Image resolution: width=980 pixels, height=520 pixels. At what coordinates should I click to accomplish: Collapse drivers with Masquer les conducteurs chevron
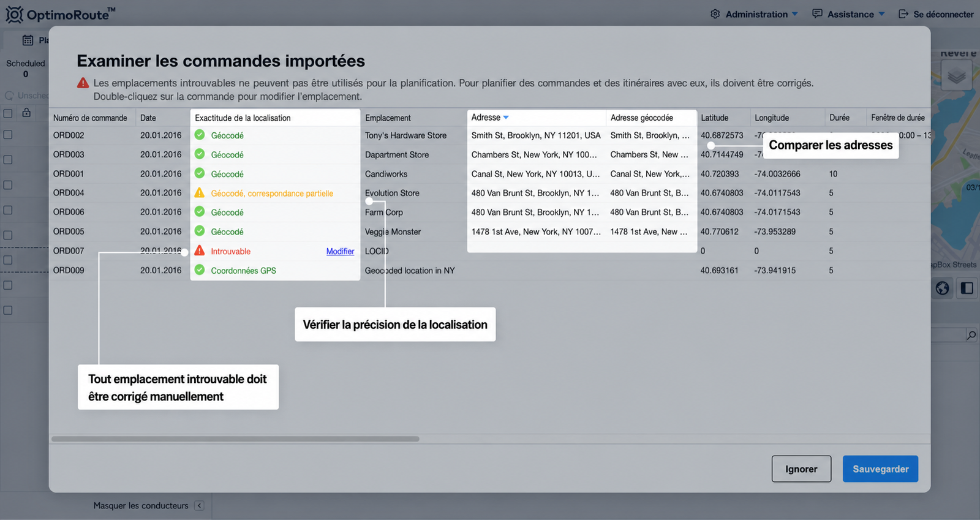tap(199, 505)
